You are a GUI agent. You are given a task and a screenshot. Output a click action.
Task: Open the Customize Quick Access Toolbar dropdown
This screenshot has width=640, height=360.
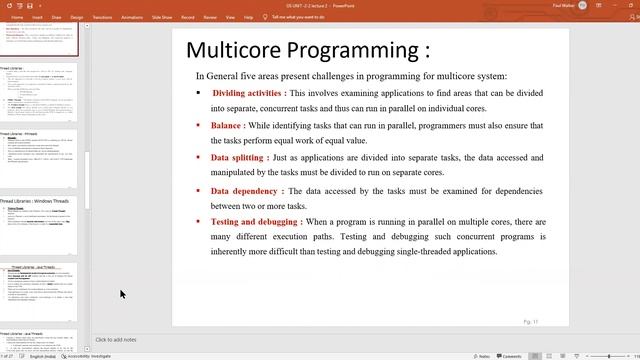tap(40, 6)
